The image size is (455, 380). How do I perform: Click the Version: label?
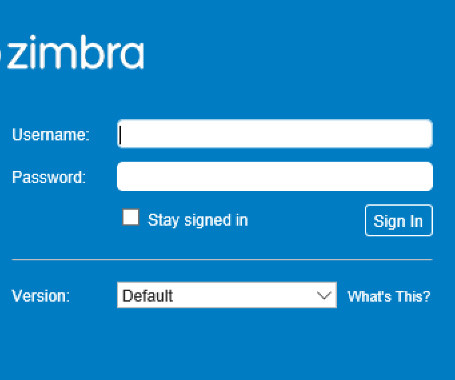point(41,296)
